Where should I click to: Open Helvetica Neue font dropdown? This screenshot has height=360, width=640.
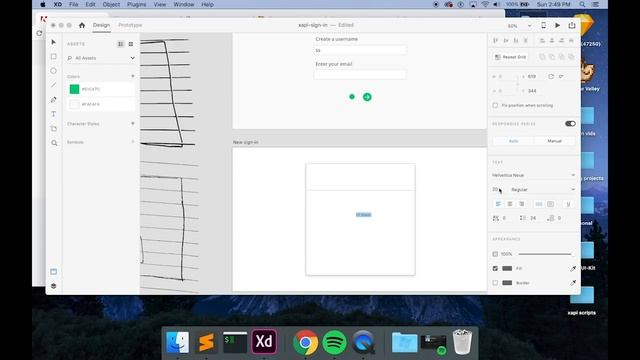(x=533, y=175)
